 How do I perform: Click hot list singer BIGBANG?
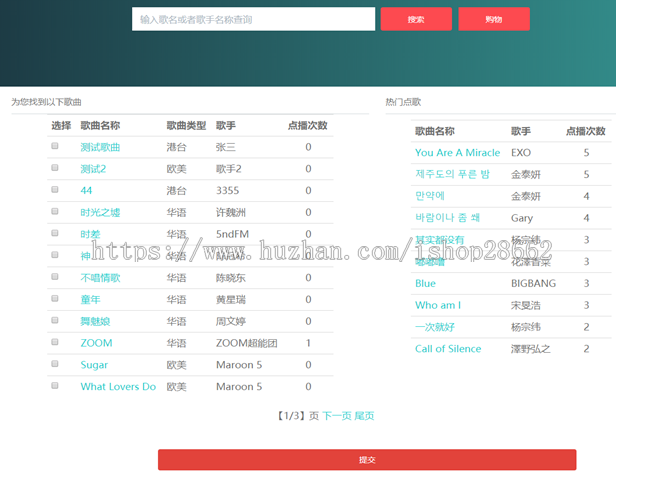pyautogui.click(x=533, y=283)
